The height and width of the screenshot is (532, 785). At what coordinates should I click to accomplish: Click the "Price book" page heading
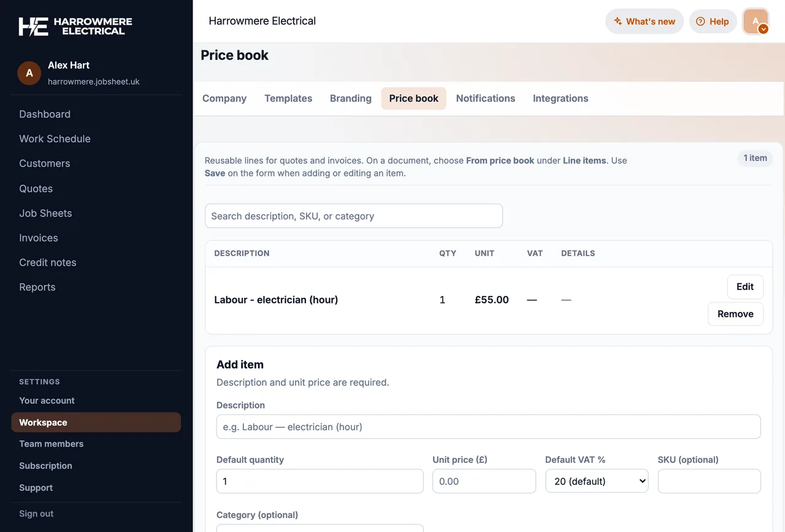pyautogui.click(x=235, y=55)
